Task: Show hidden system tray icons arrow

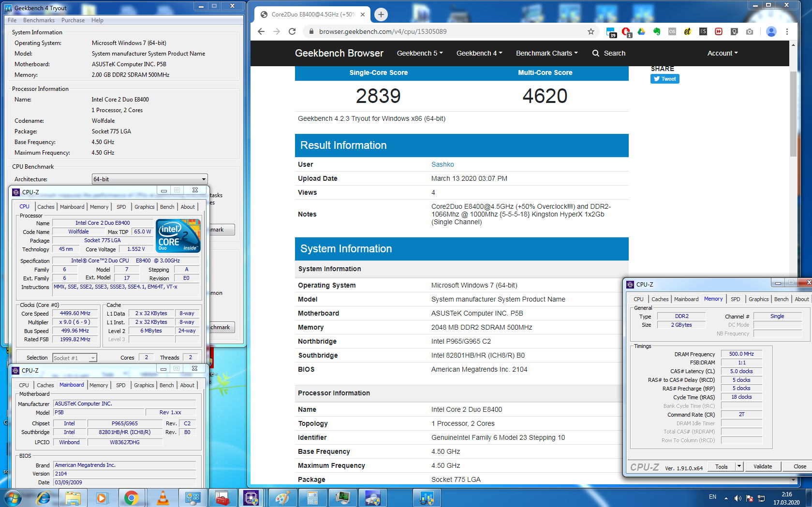Action: (x=726, y=498)
